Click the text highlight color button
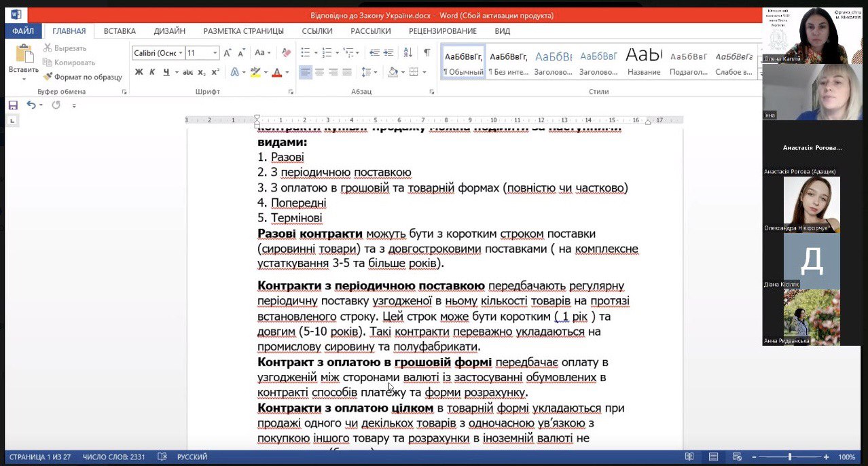The image size is (868, 466). pos(255,72)
